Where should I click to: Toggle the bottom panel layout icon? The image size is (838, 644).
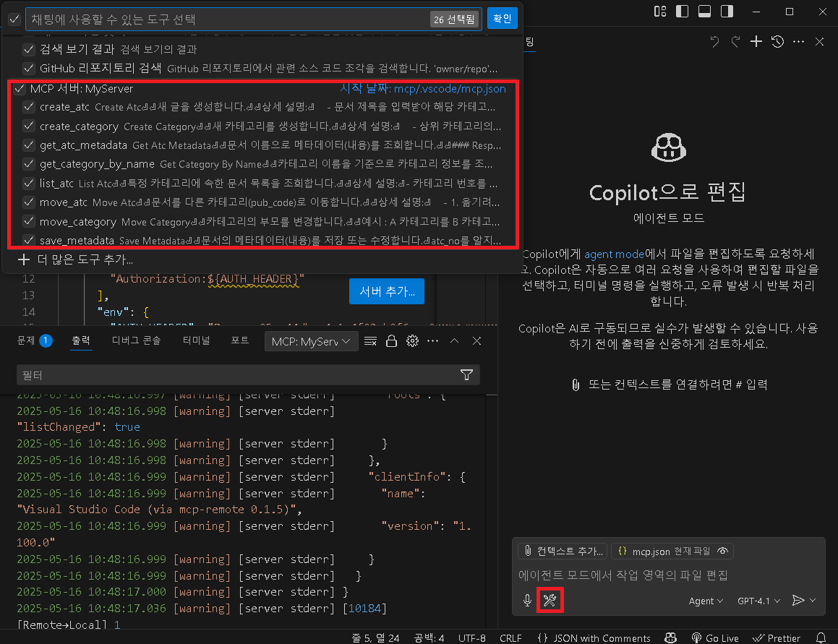[704, 12]
